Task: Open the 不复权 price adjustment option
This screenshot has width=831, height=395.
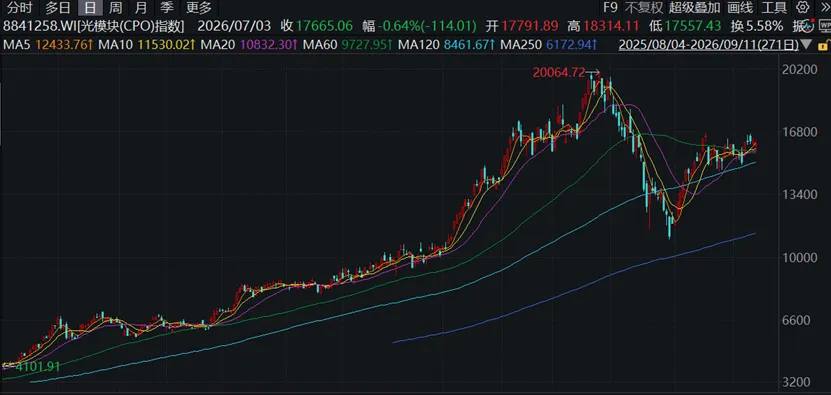Action: click(x=644, y=7)
